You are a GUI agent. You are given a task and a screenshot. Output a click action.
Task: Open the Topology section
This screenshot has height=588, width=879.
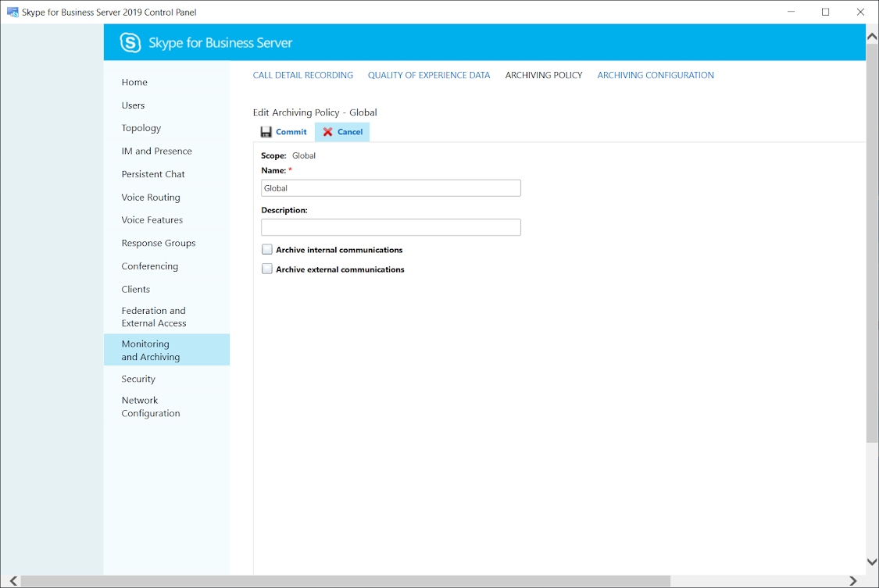[141, 128]
